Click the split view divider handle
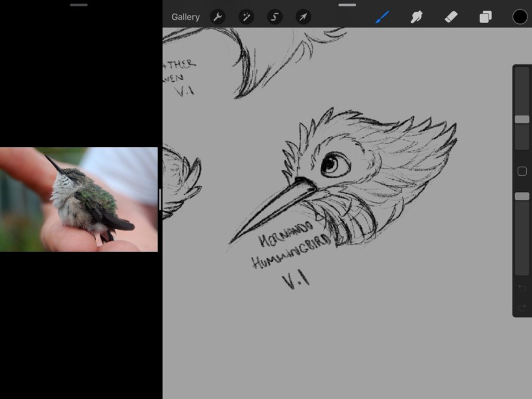 (x=160, y=199)
